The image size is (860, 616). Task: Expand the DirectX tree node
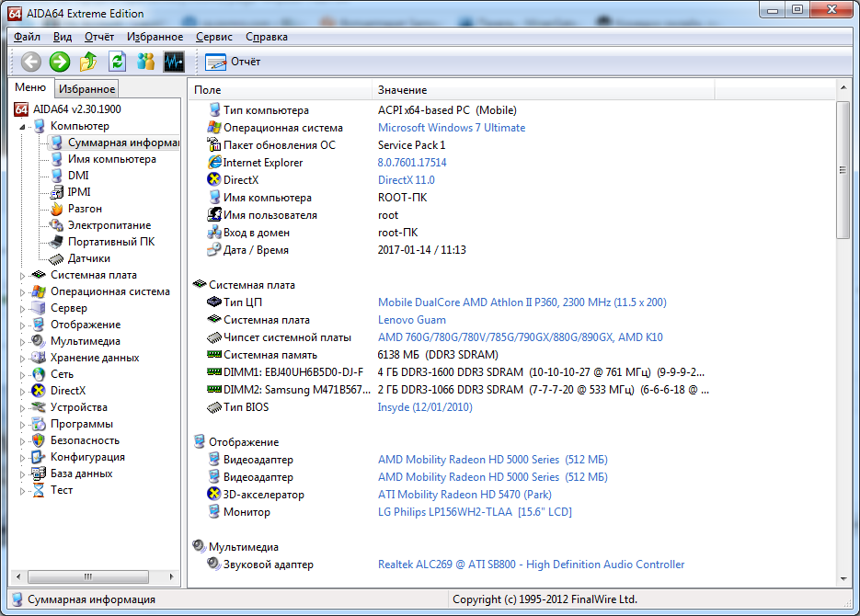point(22,392)
